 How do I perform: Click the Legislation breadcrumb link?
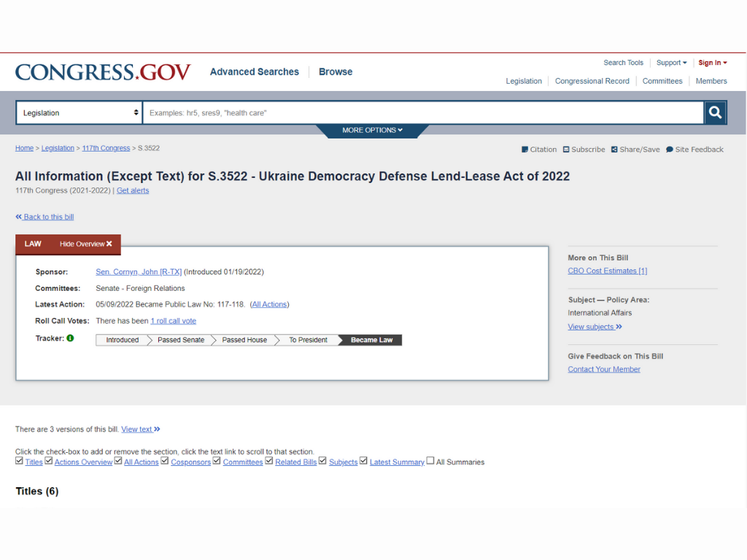58,148
